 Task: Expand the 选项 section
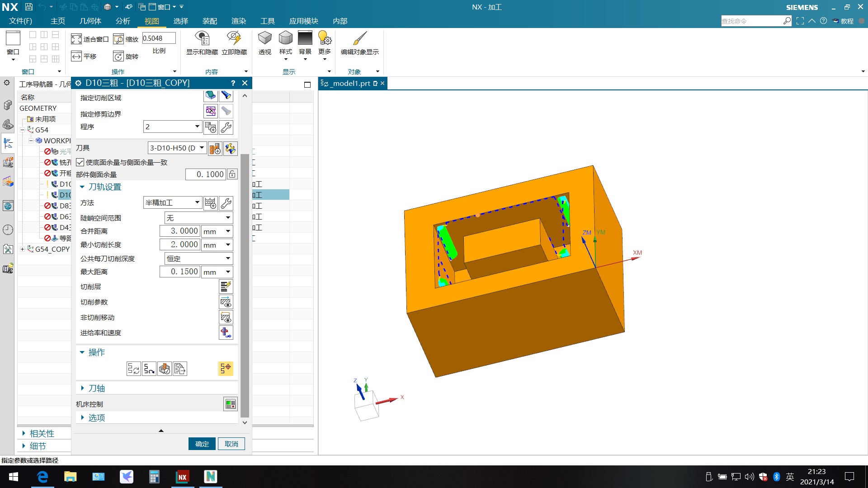tap(92, 418)
